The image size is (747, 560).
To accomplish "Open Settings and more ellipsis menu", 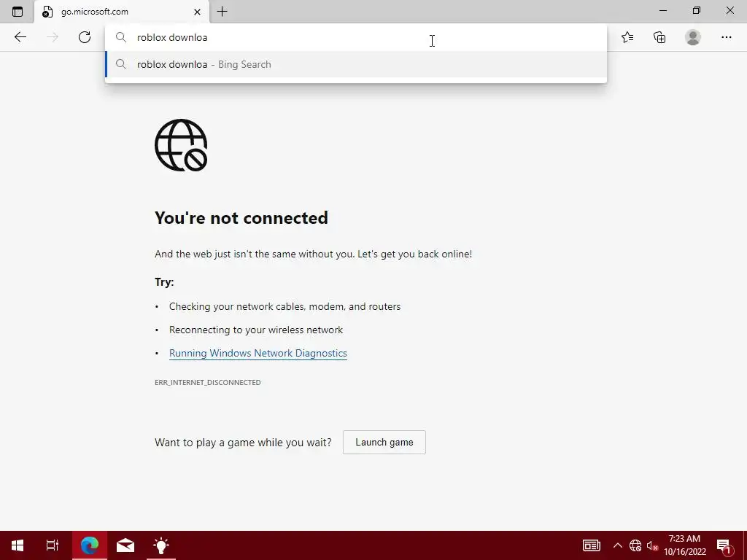I will pyautogui.click(x=726, y=37).
